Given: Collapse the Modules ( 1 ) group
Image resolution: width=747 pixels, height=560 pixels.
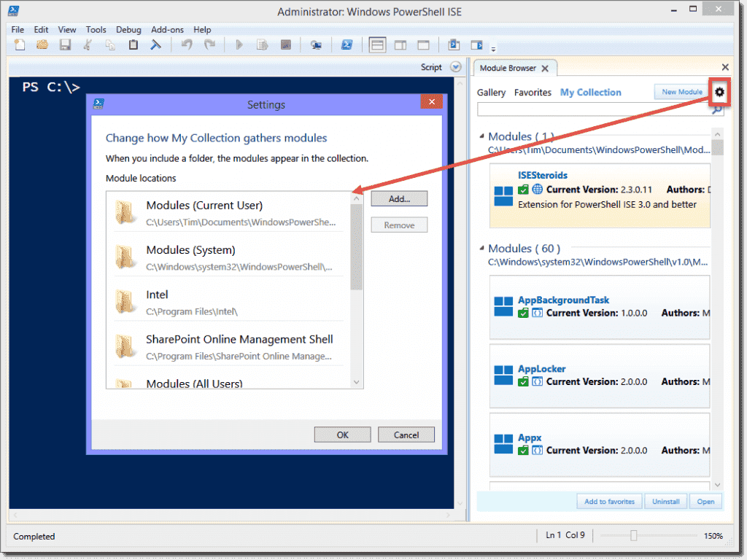Looking at the screenshot, I should 482,136.
